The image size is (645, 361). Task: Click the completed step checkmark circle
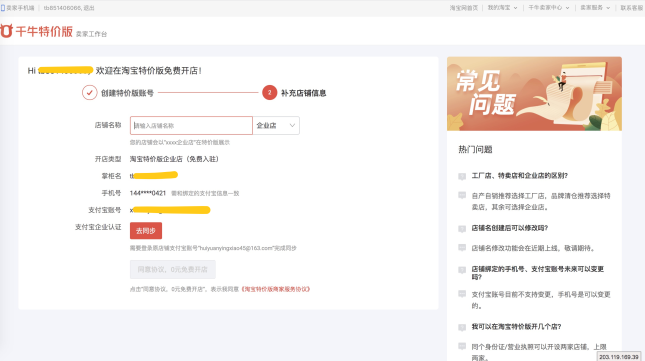tap(89, 93)
